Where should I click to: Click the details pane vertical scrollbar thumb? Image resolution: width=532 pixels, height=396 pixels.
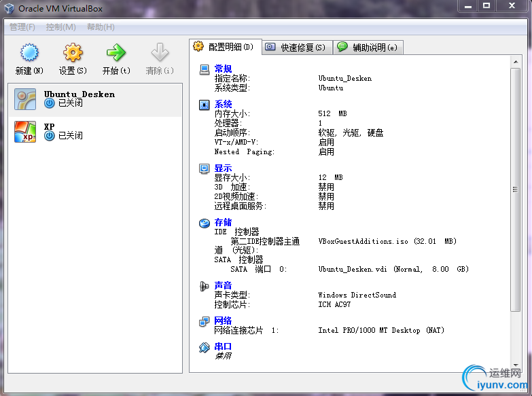coord(516,190)
